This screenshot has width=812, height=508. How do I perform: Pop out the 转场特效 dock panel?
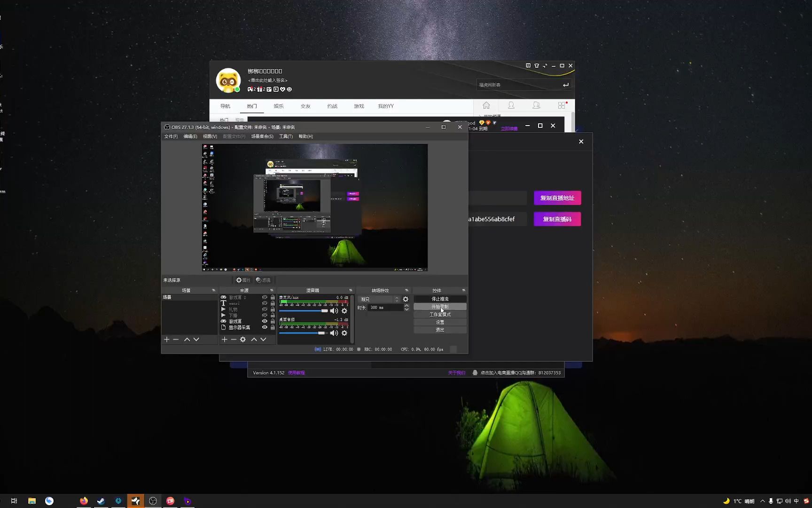(x=406, y=290)
